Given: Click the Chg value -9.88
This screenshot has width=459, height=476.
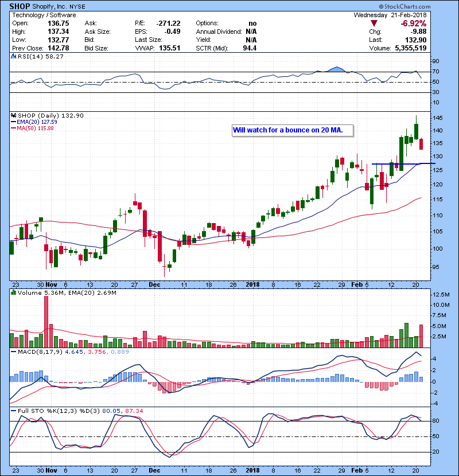Looking at the screenshot, I should (x=418, y=32).
